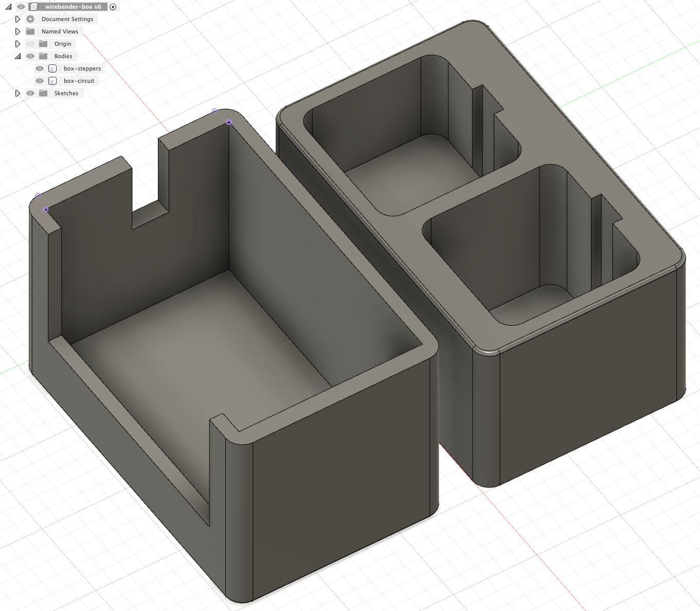Click the Origin folder icon
The image size is (700, 611).
click(43, 44)
